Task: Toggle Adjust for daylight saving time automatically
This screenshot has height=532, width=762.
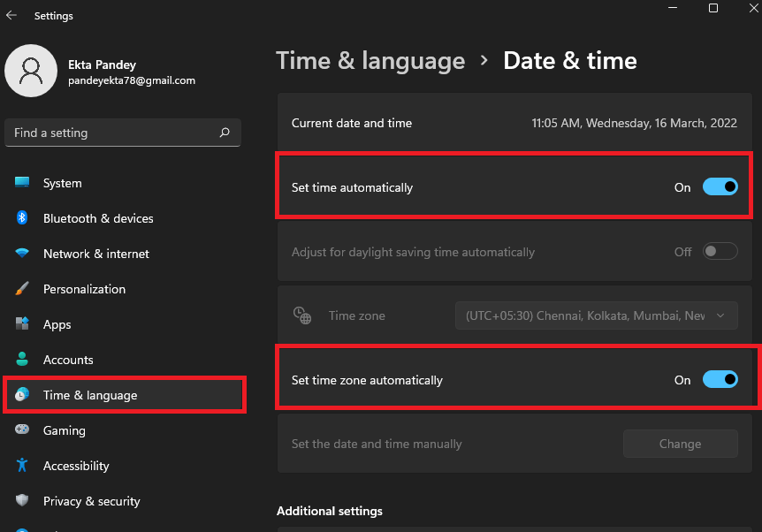Action: (720, 252)
